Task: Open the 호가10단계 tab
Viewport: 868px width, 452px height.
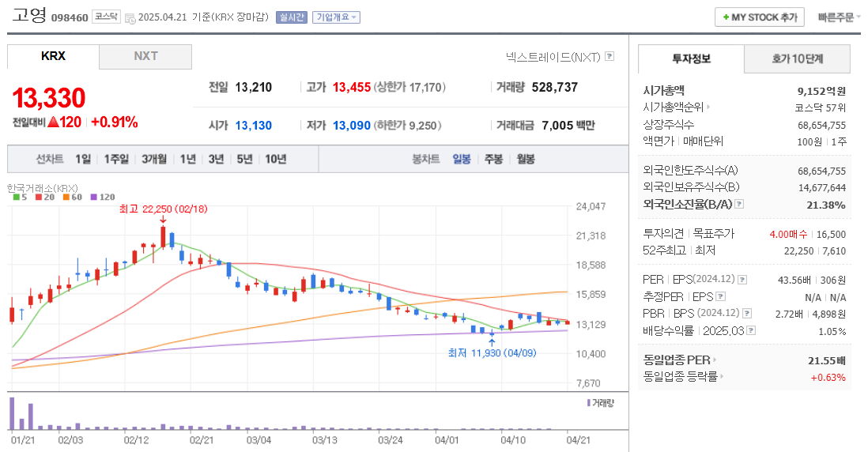Action: tap(797, 58)
